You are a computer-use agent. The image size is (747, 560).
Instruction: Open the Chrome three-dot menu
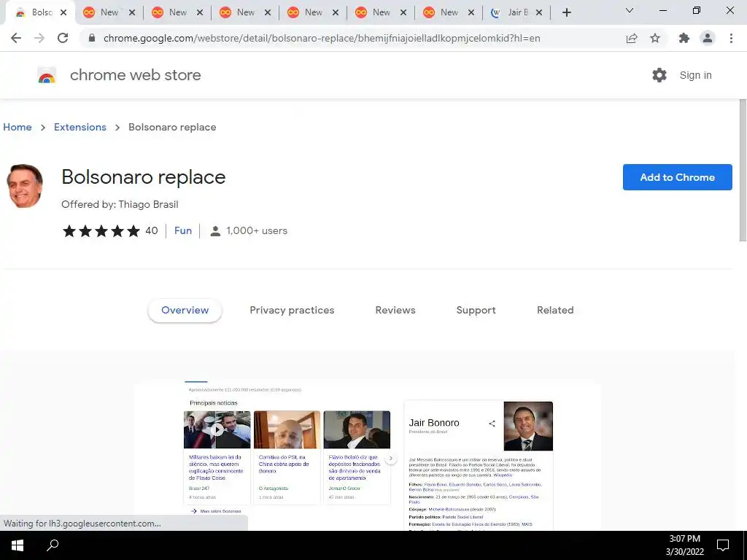[731, 38]
